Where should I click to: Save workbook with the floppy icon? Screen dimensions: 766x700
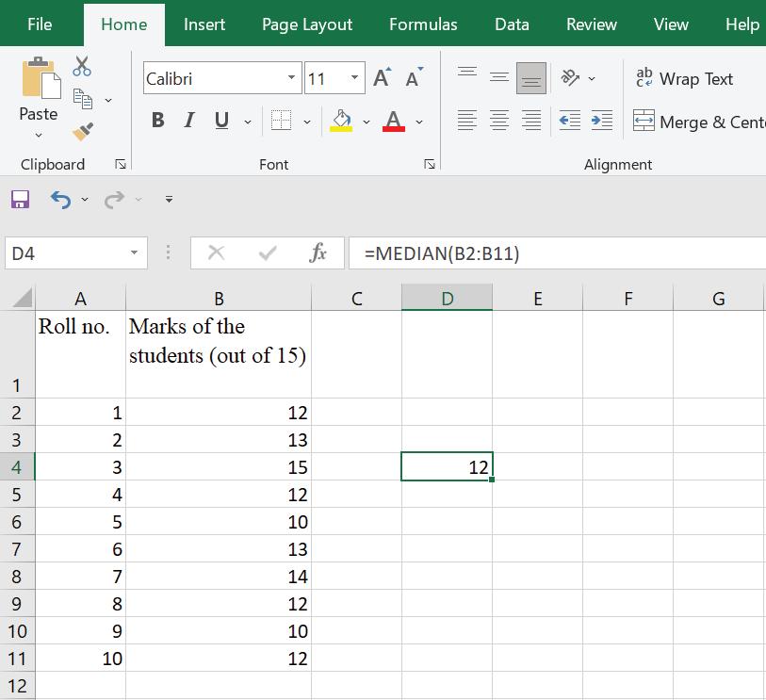click(x=20, y=200)
